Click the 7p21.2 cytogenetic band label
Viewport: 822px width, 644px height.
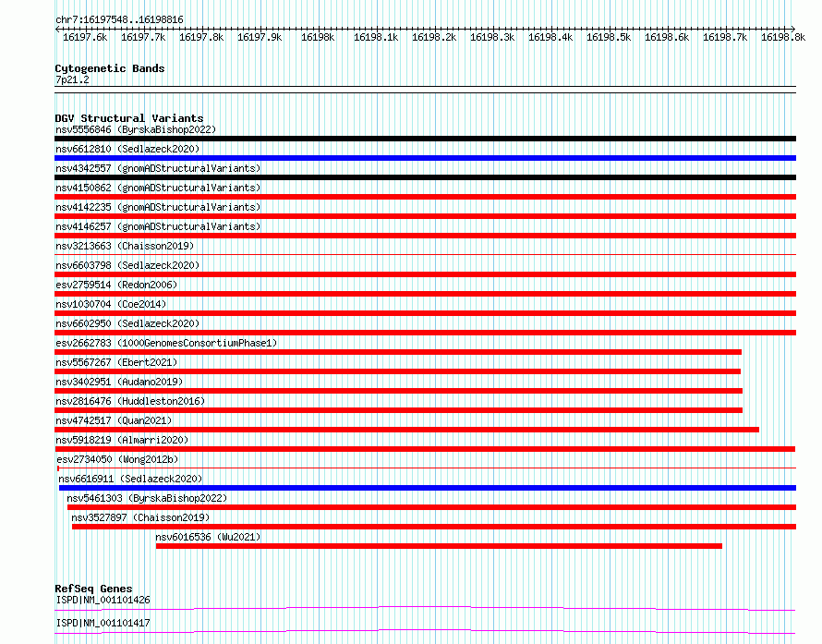click(72, 79)
